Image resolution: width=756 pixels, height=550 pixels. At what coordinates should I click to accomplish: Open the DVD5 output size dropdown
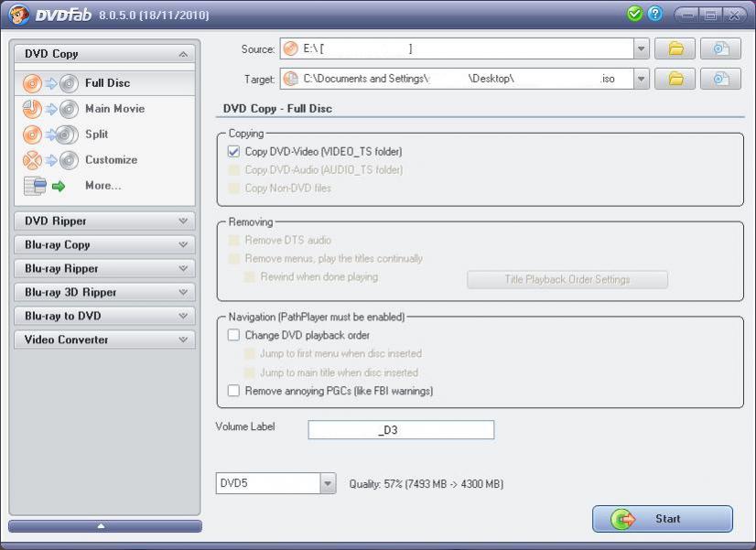coord(328,483)
